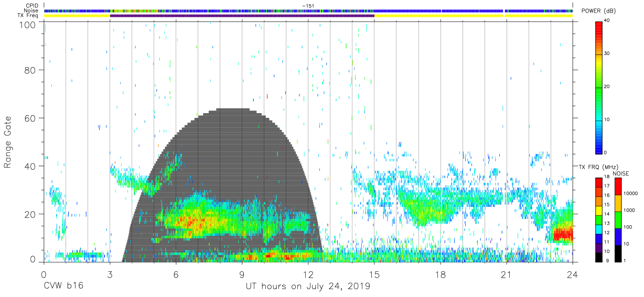Image resolution: width=644 pixels, height=297 pixels.
Task: Click the 'POWER (dB)' legend title
Action: [598, 11]
